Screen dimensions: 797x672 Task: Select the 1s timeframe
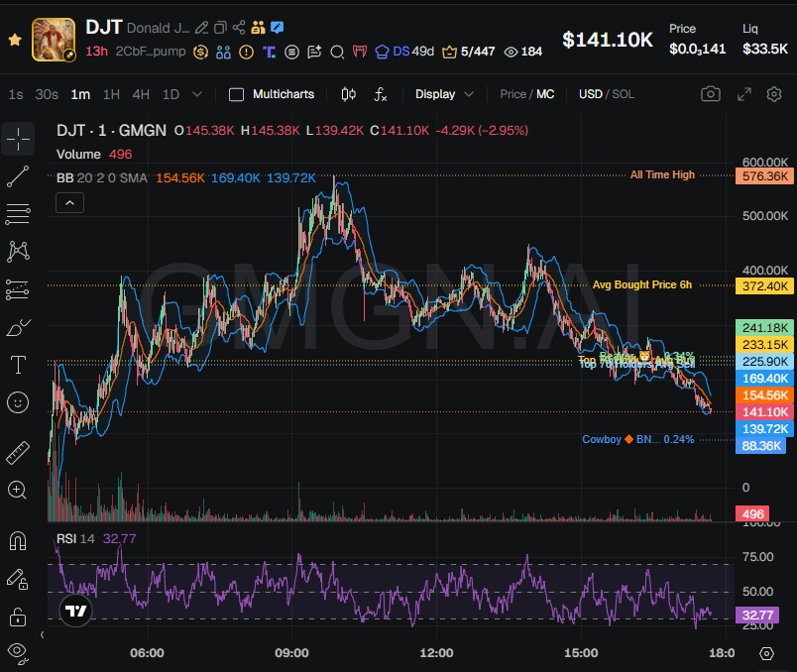[x=16, y=94]
